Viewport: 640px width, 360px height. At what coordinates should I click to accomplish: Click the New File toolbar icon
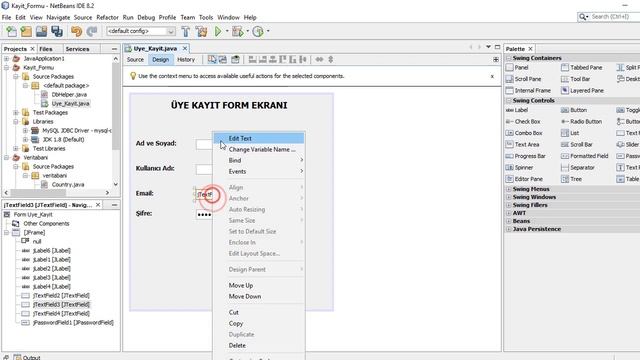[11, 31]
